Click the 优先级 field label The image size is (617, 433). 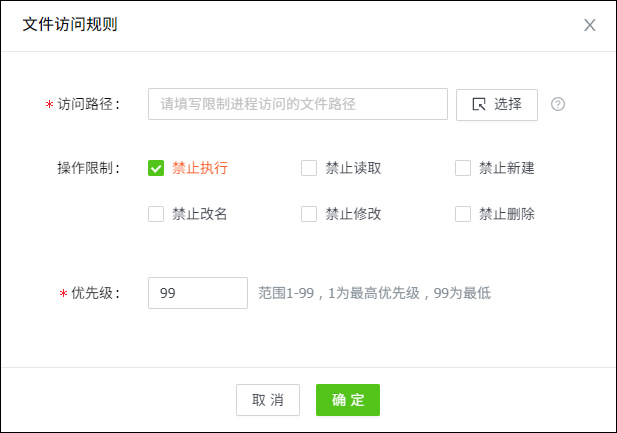95,293
